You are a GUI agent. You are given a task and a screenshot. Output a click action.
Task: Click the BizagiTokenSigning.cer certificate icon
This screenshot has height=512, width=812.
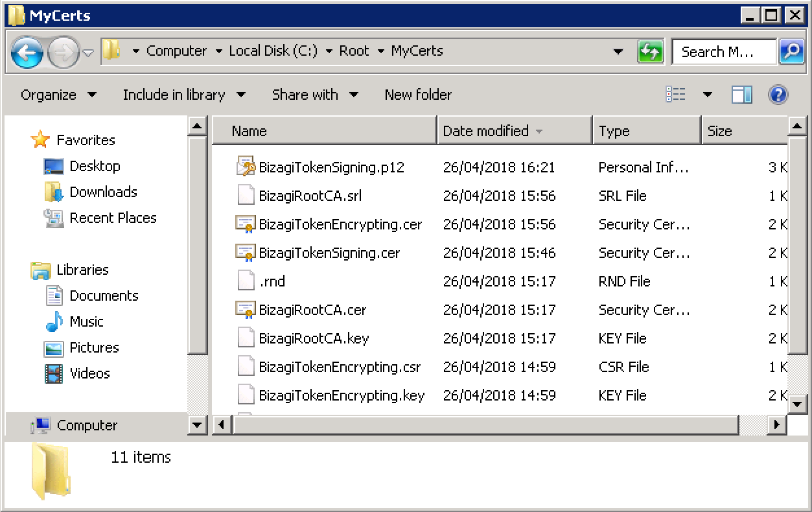tap(246, 253)
